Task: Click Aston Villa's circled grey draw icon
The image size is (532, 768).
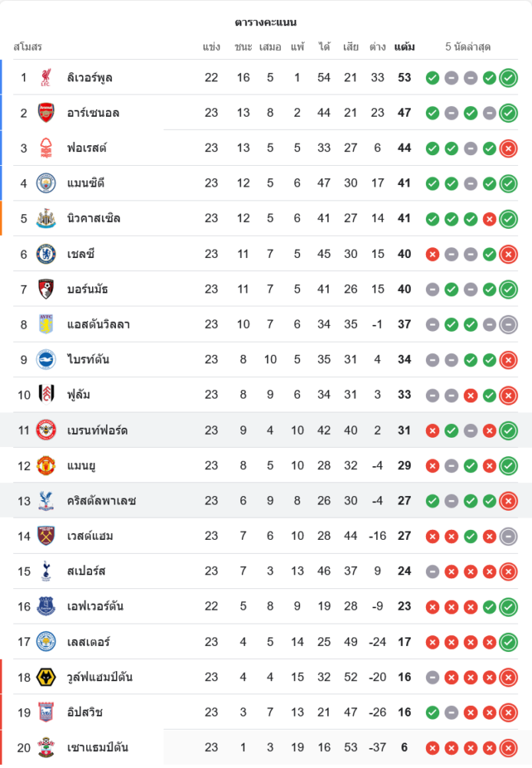Action: coord(508,324)
